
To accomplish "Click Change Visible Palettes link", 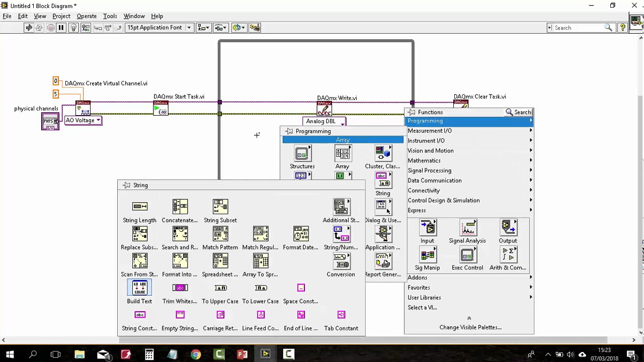I will (x=470, y=327).
